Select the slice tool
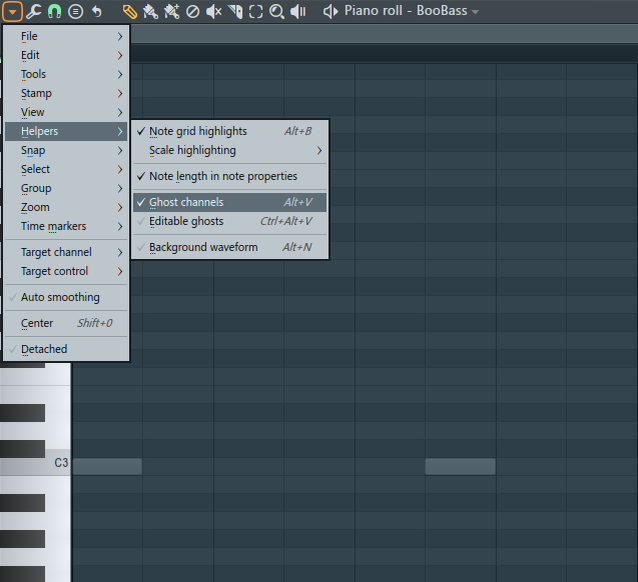The image size is (638, 582). tap(235, 11)
